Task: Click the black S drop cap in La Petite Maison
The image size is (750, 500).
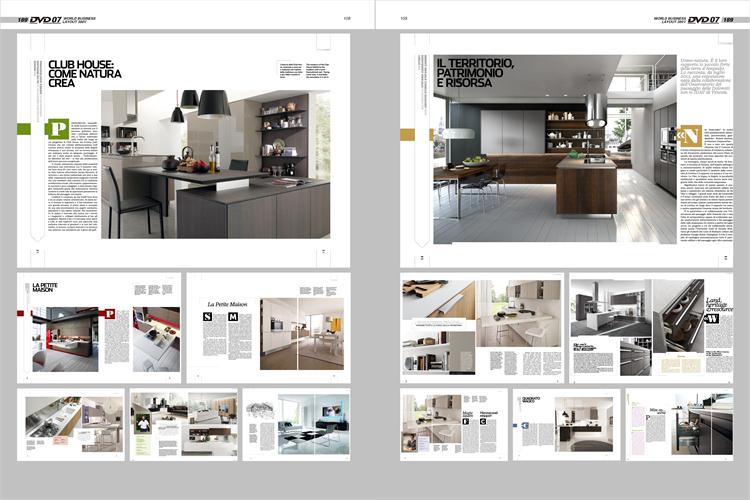Action: (208, 317)
